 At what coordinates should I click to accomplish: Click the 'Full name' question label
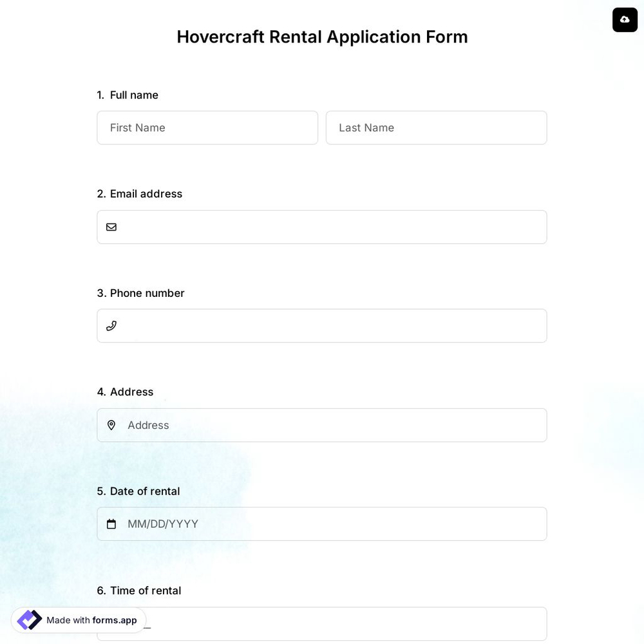pos(133,95)
